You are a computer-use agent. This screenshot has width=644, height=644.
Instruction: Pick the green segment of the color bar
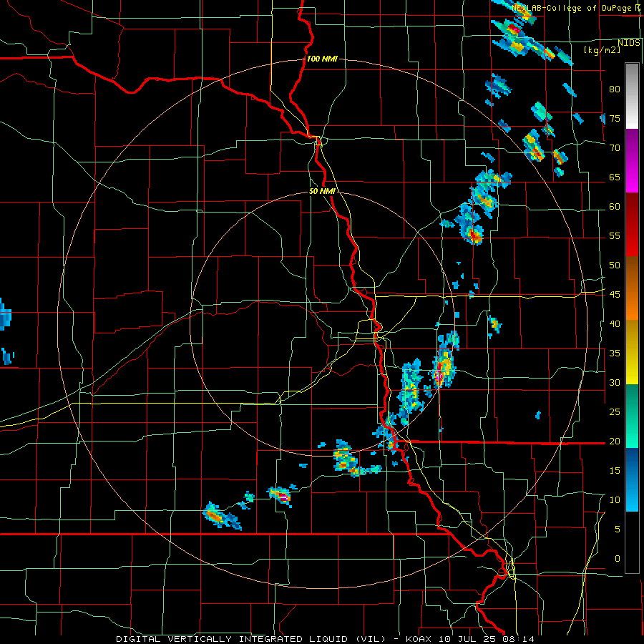[x=632, y=416]
